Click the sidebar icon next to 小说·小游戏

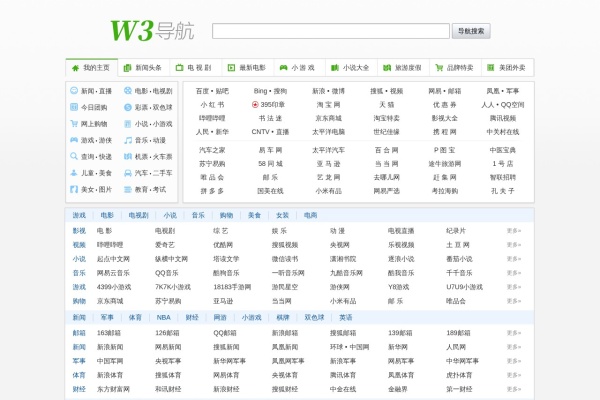(x=128, y=124)
